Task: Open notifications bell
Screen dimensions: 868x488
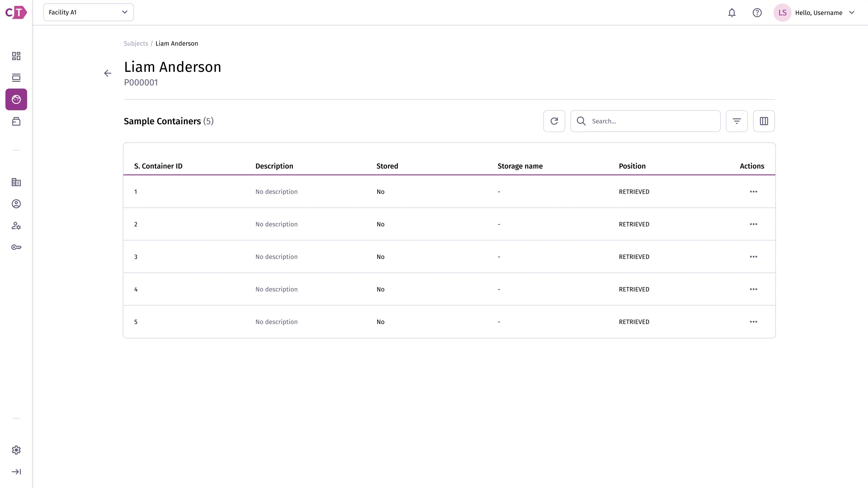Action: [x=731, y=13]
